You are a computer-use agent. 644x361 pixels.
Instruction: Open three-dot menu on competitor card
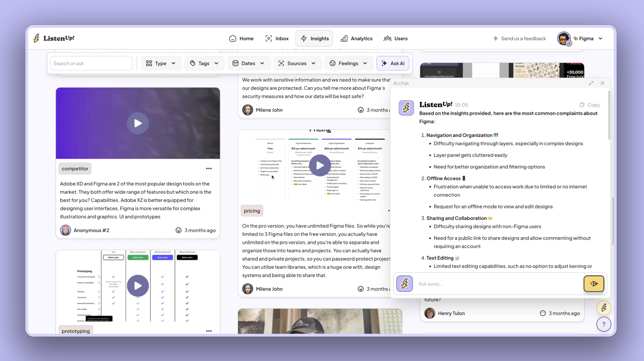click(209, 169)
